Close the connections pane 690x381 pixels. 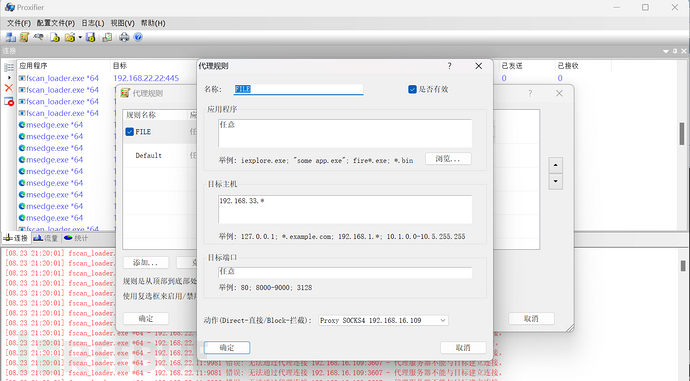pyautogui.click(x=684, y=51)
